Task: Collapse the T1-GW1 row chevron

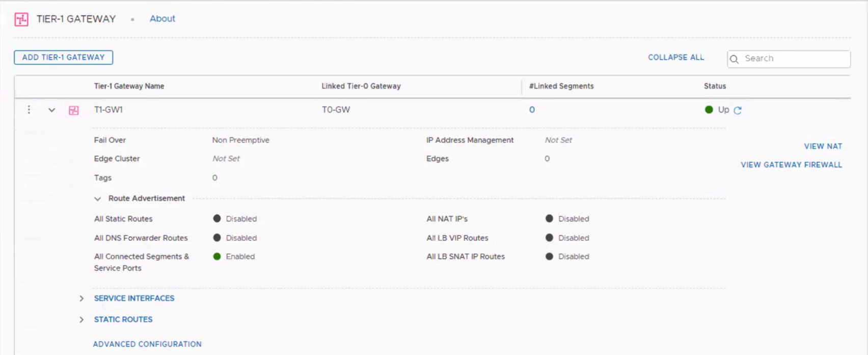Action: 51,110
